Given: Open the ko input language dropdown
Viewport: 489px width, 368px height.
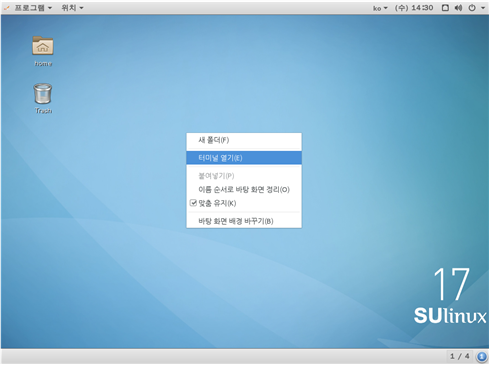Looking at the screenshot, I should tap(380, 8).
